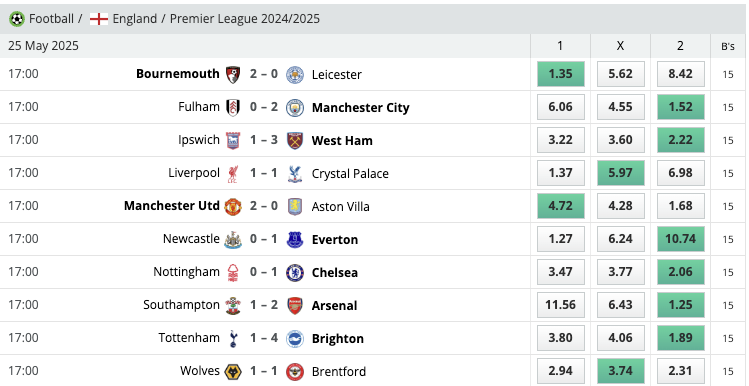Click the Manchester Utd club crest
The image size is (749, 386).
coord(233,206)
